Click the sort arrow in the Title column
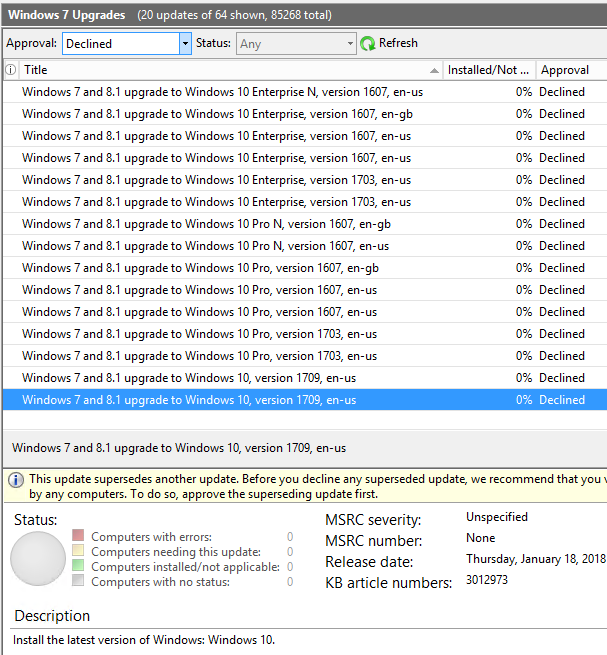607x655 pixels. (x=434, y=70)
